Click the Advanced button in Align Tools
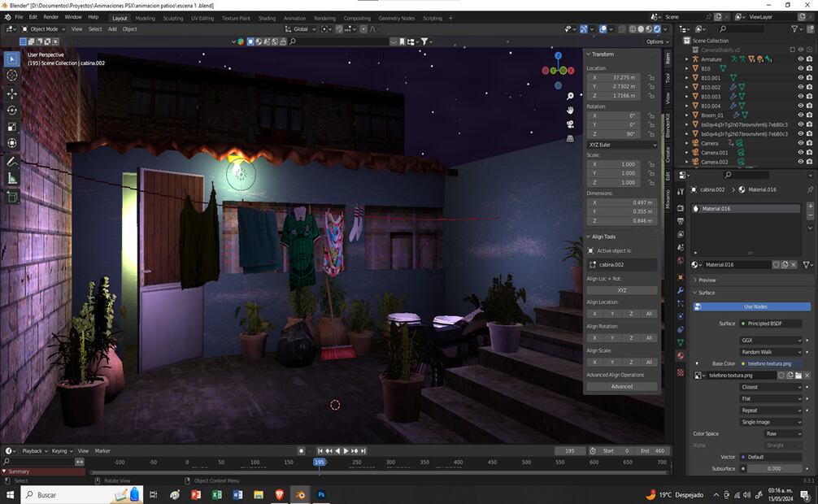The height and width of the screenshot is (504, 818). [622, 387]
